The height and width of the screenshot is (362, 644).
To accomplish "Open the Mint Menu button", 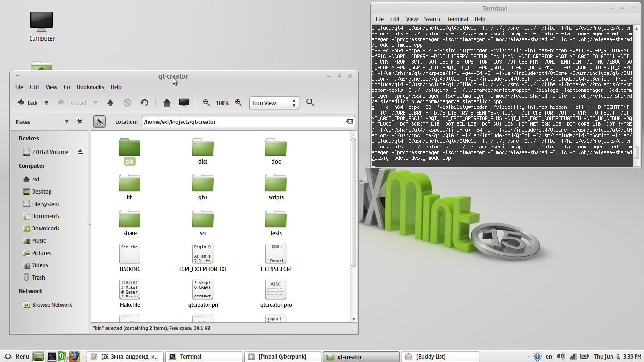I will 16,356.
